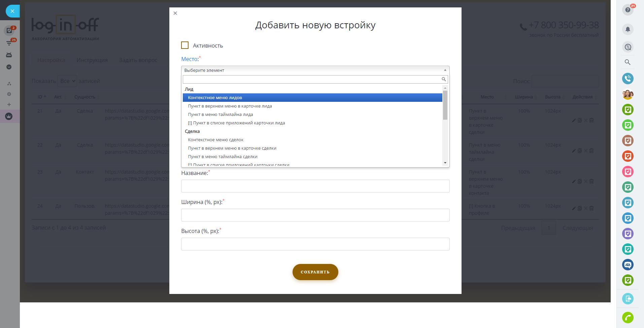The width and height of the screenshot is (644, 328).
Task: Open the brown checkmark chat icon
Action: [x=628, y=141]
